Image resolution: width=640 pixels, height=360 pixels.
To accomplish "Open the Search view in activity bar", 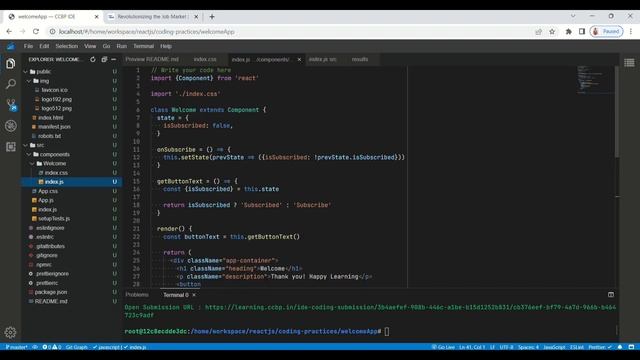I will (x=11, y=84).
